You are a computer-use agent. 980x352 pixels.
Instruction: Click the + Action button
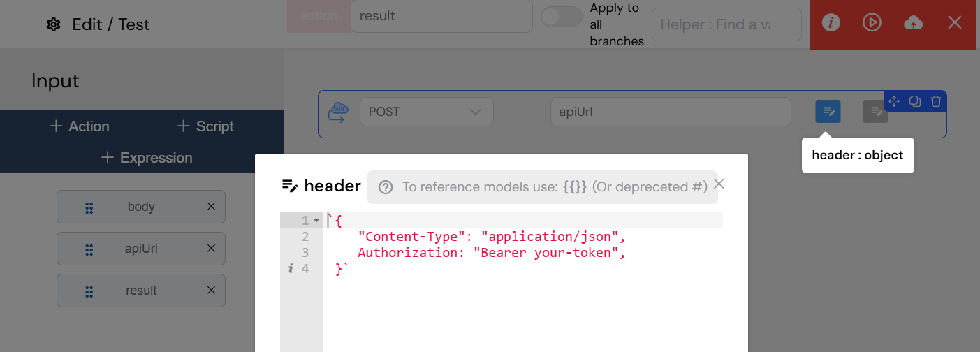[x=80, y=126]
